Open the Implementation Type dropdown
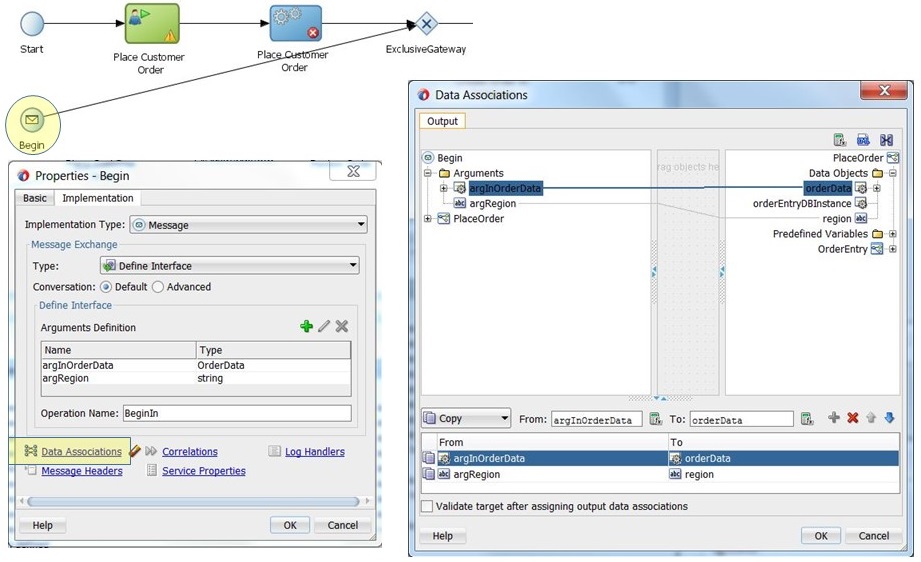921x562 pixels. tap(248, 225)
